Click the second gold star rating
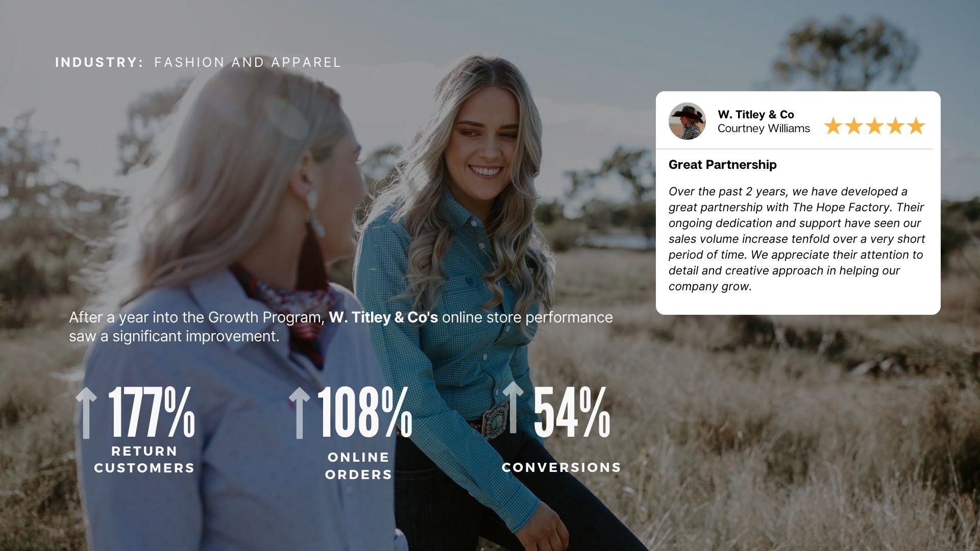The width and height of the screenshot is (980, 551). (854, 126)
